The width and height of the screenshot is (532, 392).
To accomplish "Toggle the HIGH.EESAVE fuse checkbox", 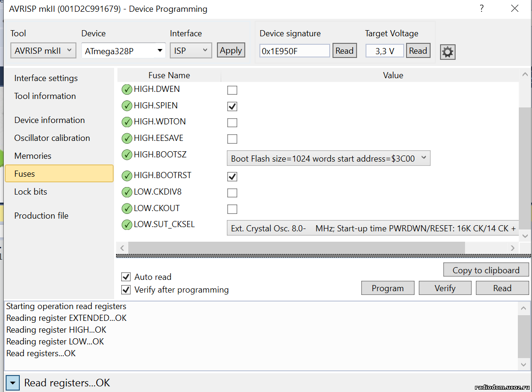I will (x=232, y=139).
